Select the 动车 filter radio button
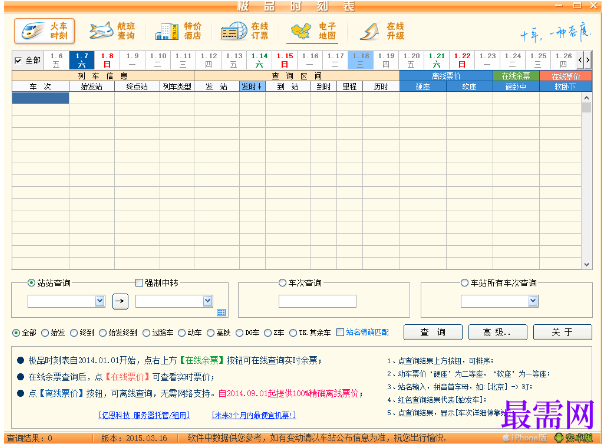The width and height of the screenshot is (613, 446). [x=182, y=333]
